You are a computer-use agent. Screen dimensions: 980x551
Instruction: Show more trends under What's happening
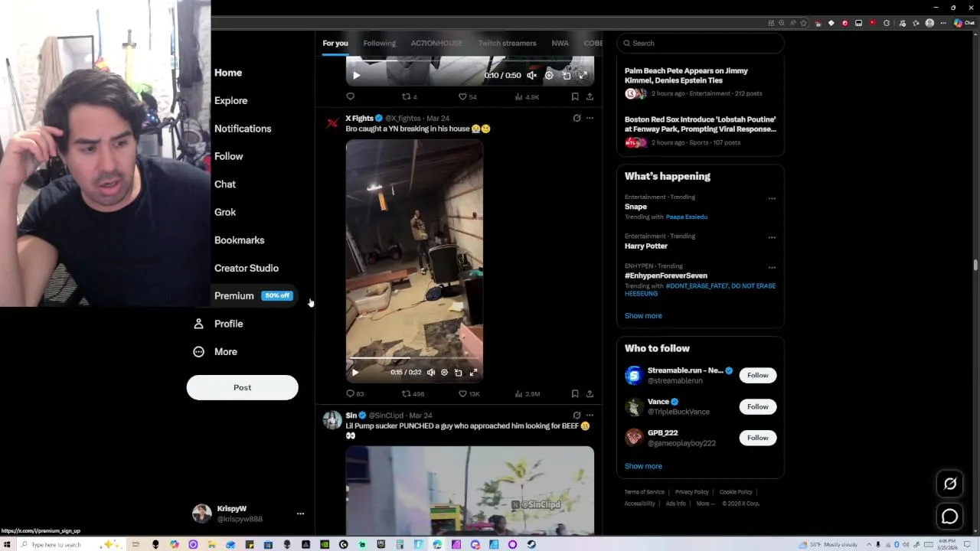click(x=643, y=315)
